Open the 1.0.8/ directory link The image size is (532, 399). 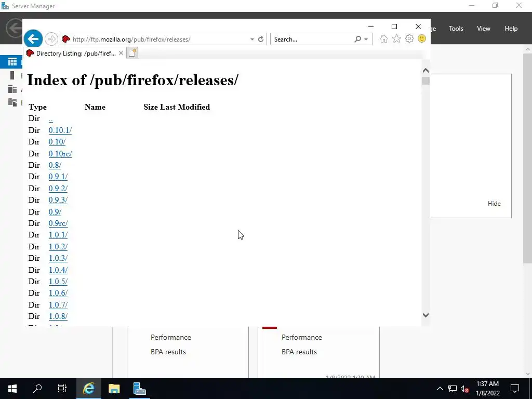pyautogui.click(x=58, y=316)
